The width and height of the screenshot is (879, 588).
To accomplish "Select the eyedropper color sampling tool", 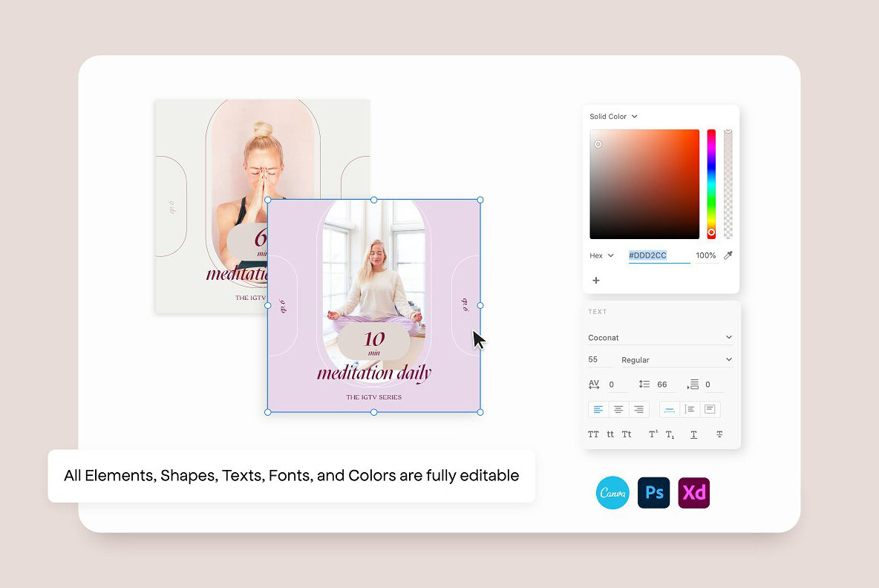I will [x=727, y=255].
